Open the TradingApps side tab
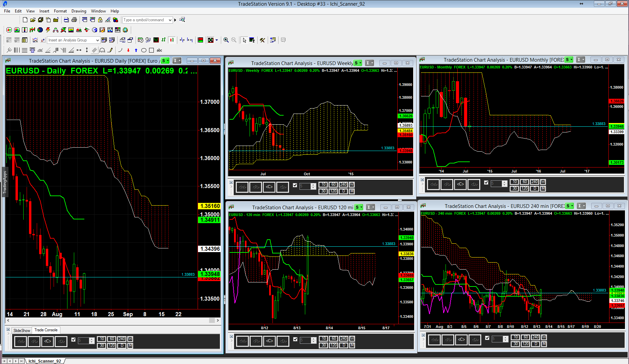The height and width of the screenshot is (364, 629). pyautogui.click(x=5, y=182)
